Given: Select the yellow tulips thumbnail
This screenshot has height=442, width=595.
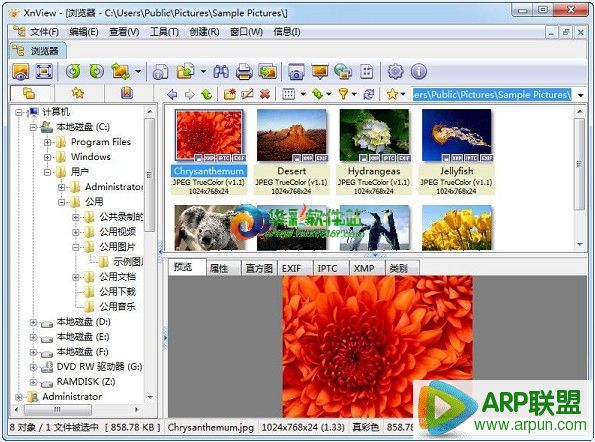Looking at the screenshot, I should (456, 227).
